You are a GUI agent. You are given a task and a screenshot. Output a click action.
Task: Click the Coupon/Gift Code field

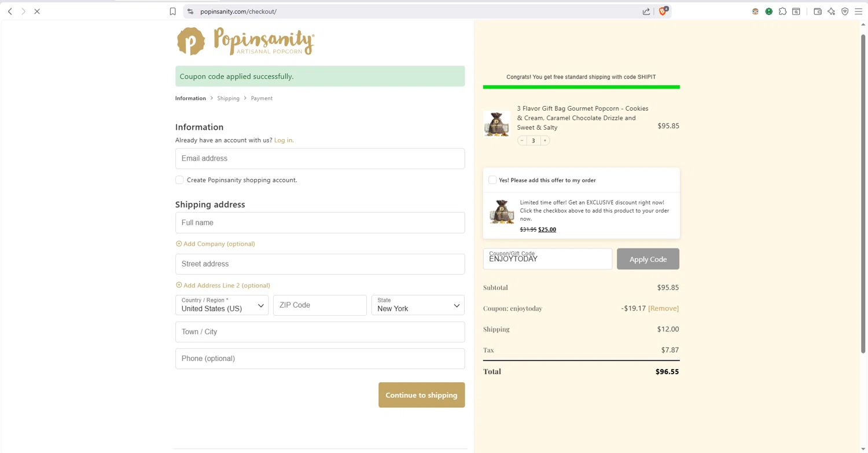tap(547, 259)
